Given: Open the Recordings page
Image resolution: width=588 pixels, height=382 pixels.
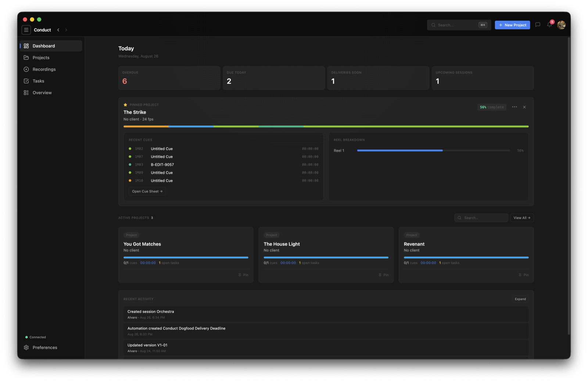Looking at the screenshot, I should [51, 69].
